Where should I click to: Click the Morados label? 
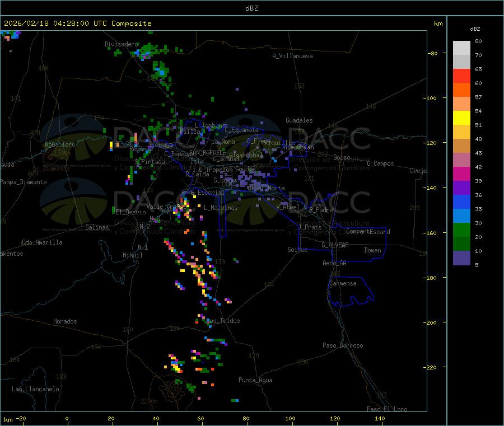(x=66, y=321)
